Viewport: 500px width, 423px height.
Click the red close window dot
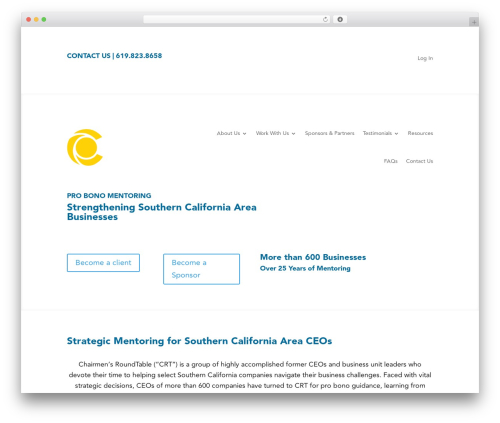coord(29,20)
